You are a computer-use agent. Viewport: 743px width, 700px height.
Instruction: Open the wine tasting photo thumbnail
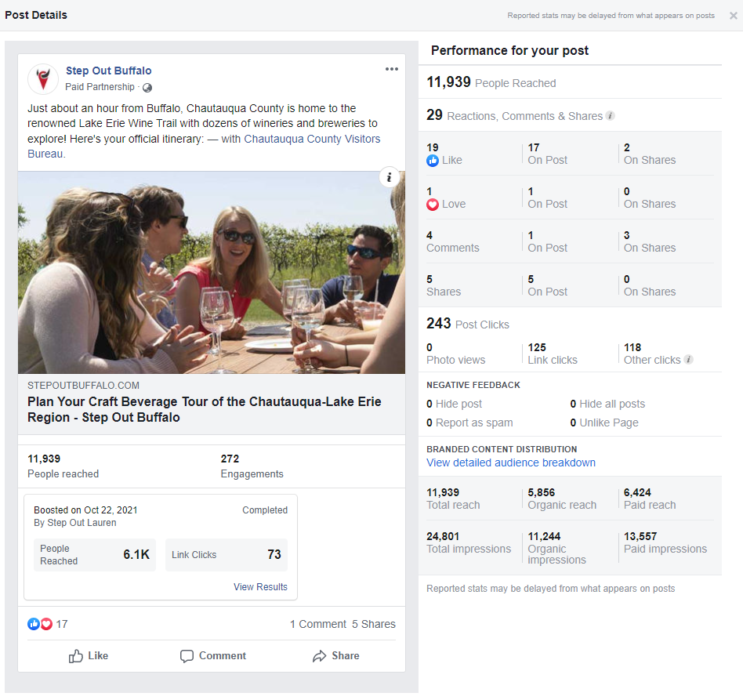click(212, 273)
